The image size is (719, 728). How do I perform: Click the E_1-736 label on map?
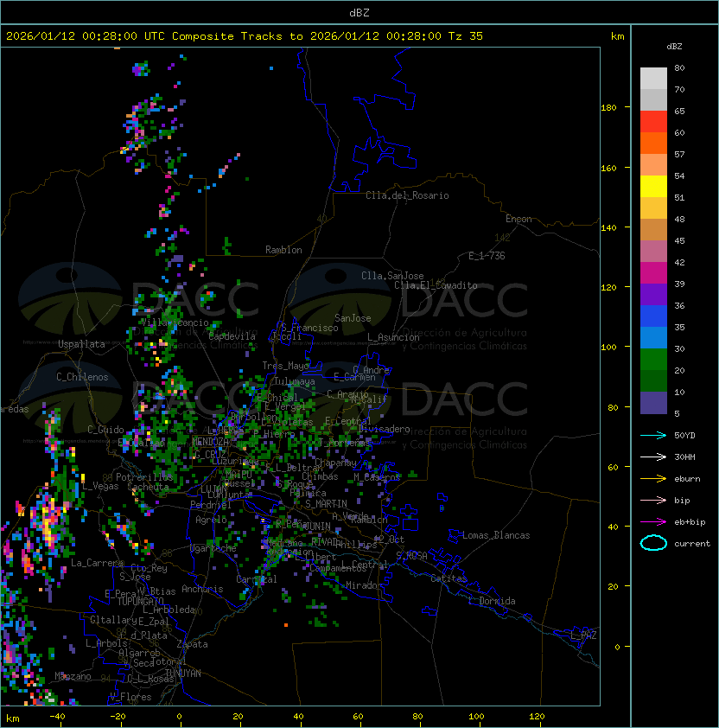[x=487, y=256]
